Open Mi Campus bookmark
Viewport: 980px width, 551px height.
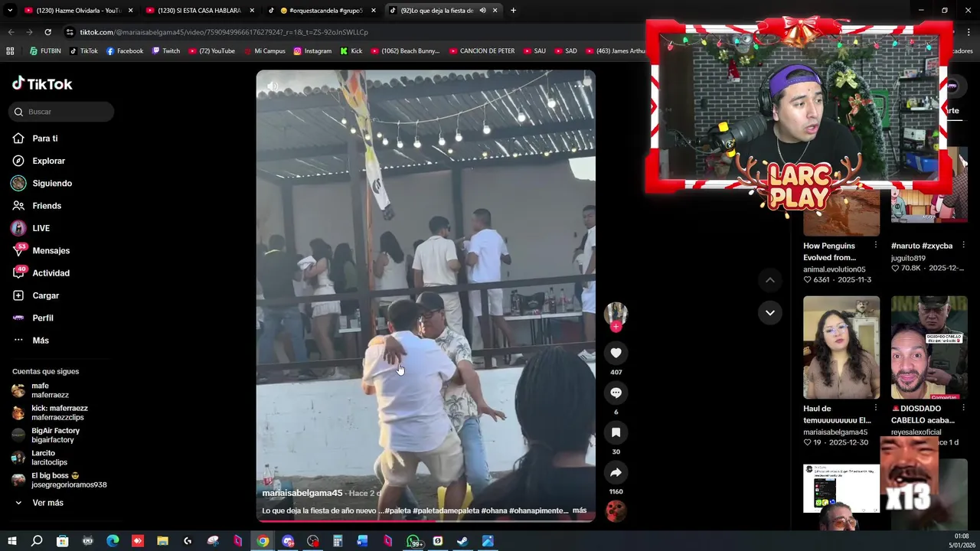tap(263, 51)
